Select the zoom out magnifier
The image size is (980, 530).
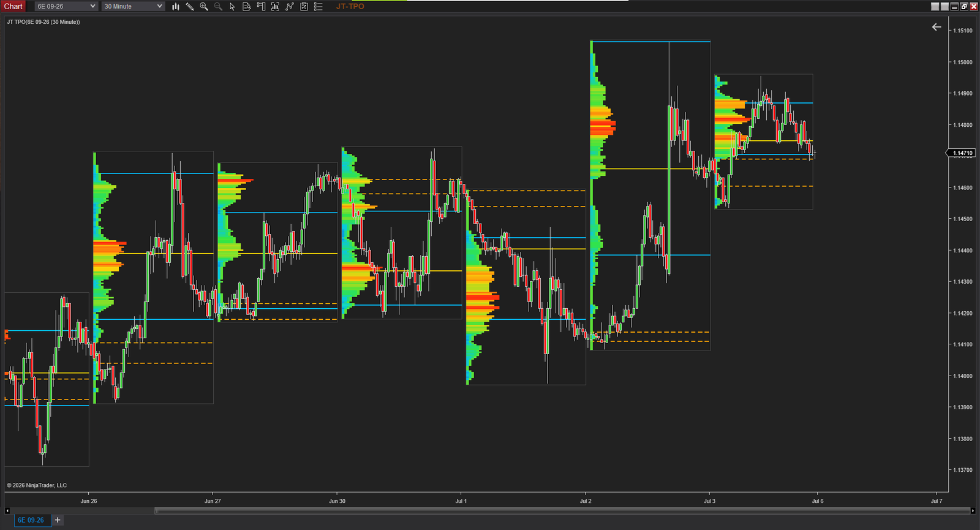218,6
